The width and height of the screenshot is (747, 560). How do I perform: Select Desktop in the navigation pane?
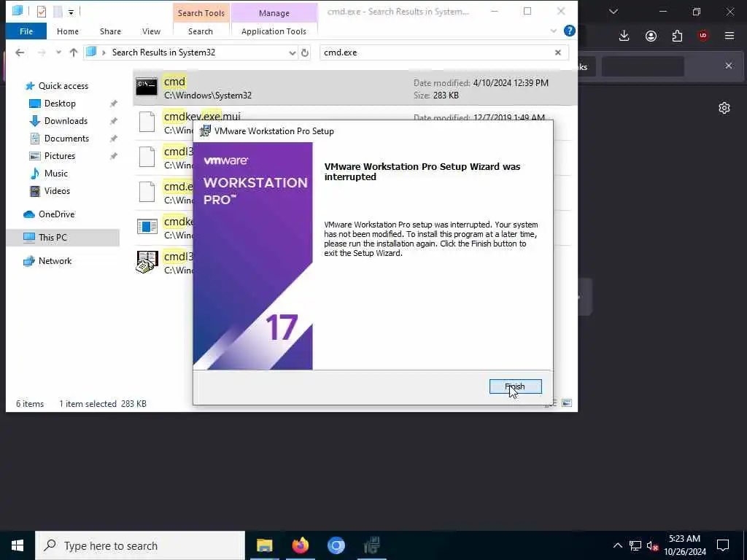[60, 104]
